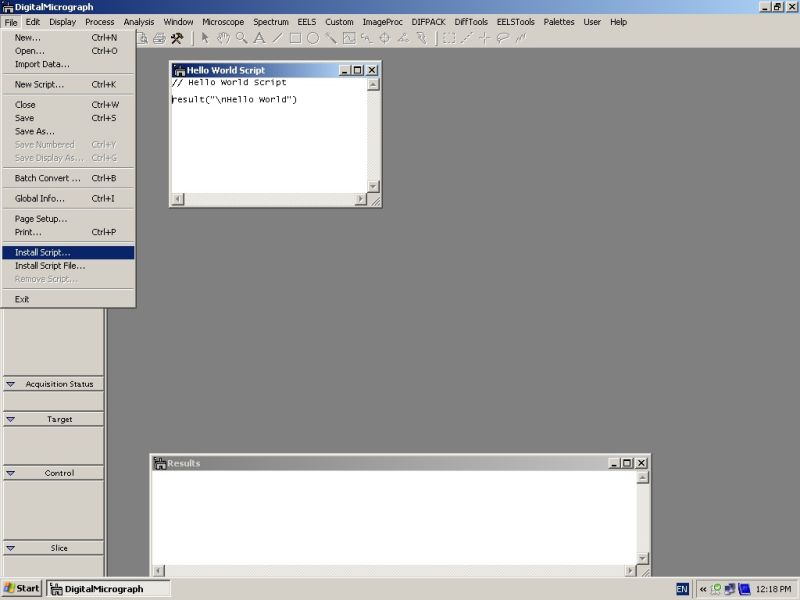The width and height of the screenshot is (800, 600).
Task: Collapse the Control panel
Action: click(10, 473)
